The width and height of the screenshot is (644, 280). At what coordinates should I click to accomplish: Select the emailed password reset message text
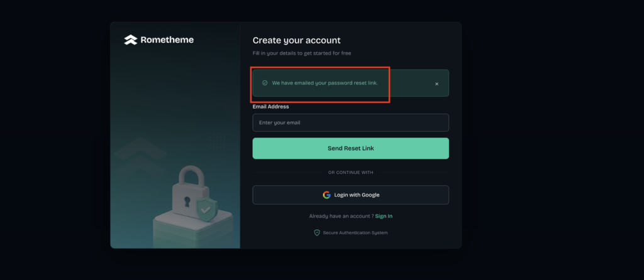pyautogui.click(x=325, y=83)
